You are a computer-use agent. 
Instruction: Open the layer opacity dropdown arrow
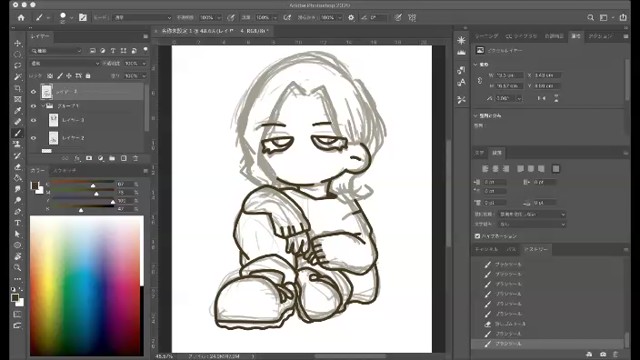[144, 64]
